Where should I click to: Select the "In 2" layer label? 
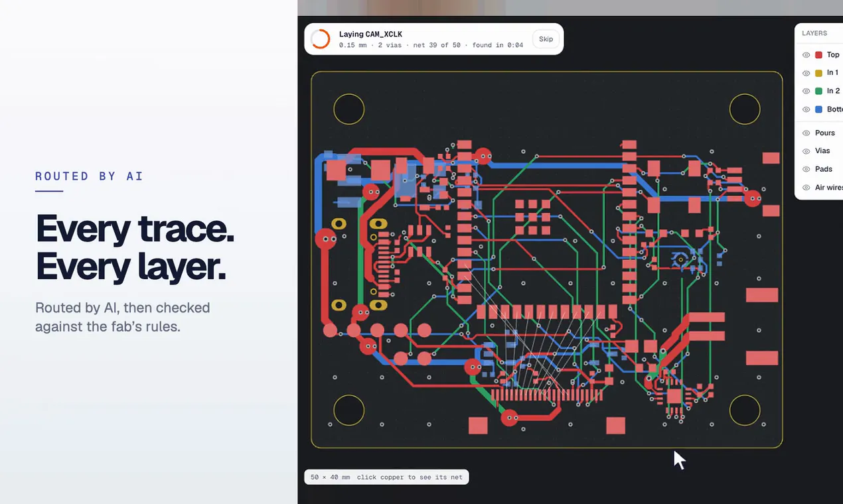click(833, 91)
